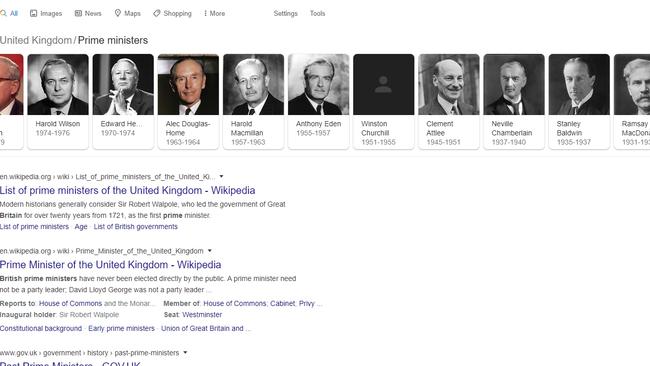The image size is (650, 366).
Task: Open 'Constitutional background' sitelink
Action: [x=41, y=328]
